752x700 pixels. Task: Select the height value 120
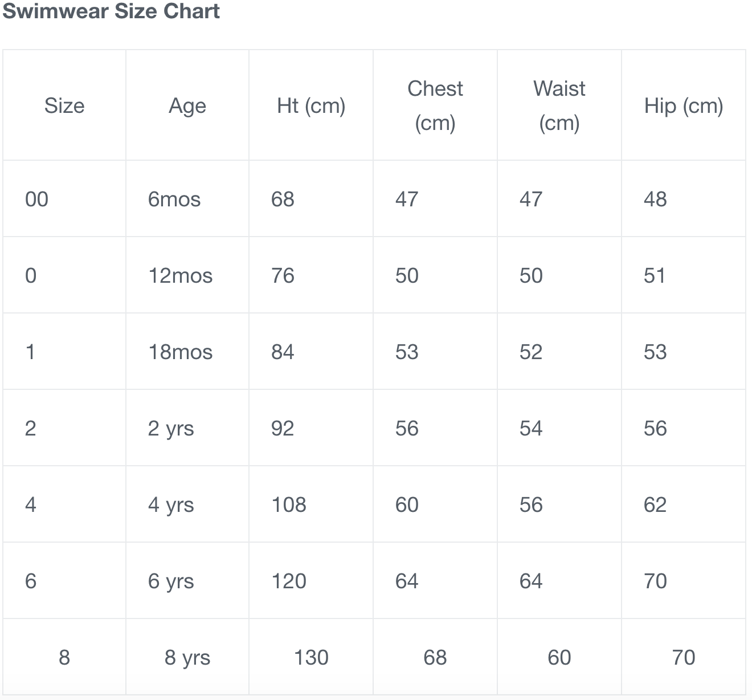point(289,581)
